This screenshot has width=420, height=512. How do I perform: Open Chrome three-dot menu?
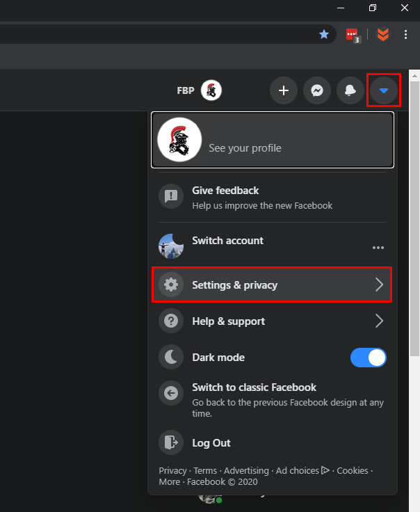[405, 34]
